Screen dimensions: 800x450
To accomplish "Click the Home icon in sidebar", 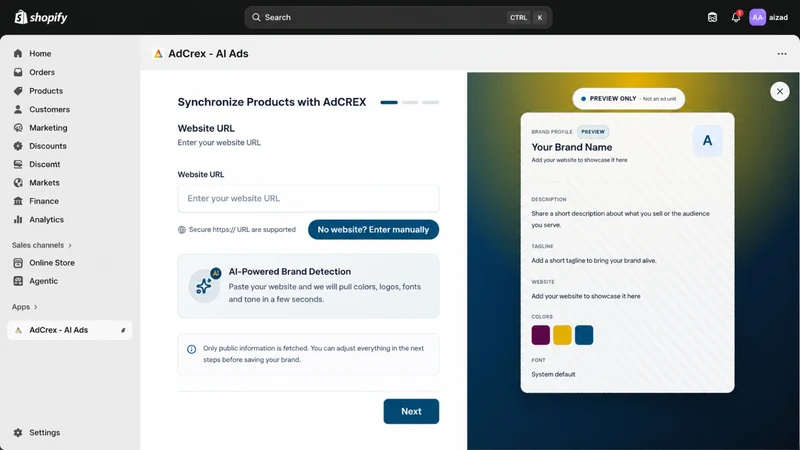I will (x=18, y=54).
